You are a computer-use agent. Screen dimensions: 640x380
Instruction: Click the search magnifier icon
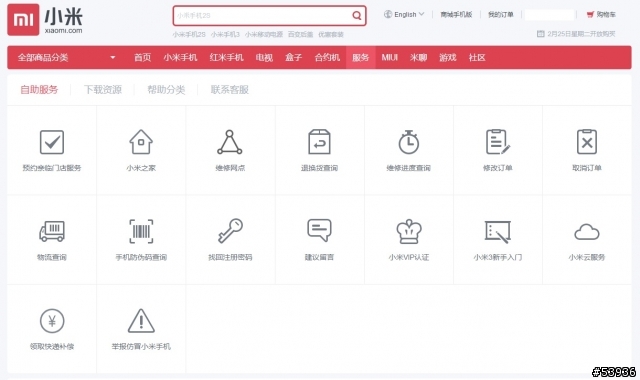click(357, 16)
